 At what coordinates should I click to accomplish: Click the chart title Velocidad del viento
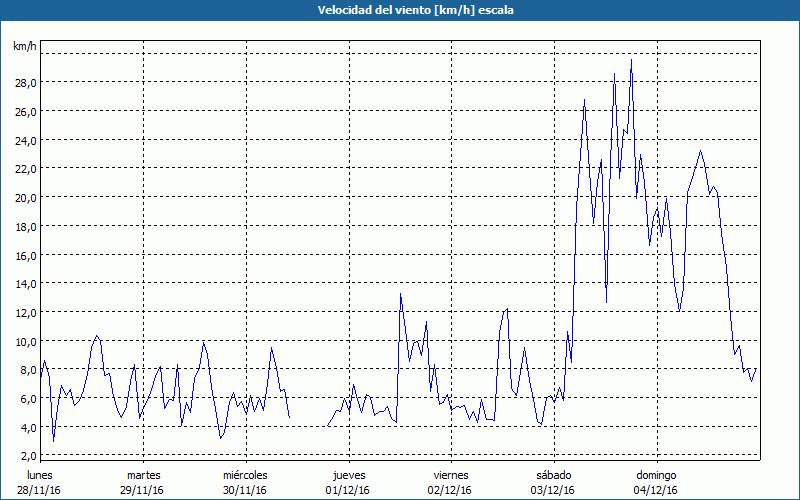399,9
